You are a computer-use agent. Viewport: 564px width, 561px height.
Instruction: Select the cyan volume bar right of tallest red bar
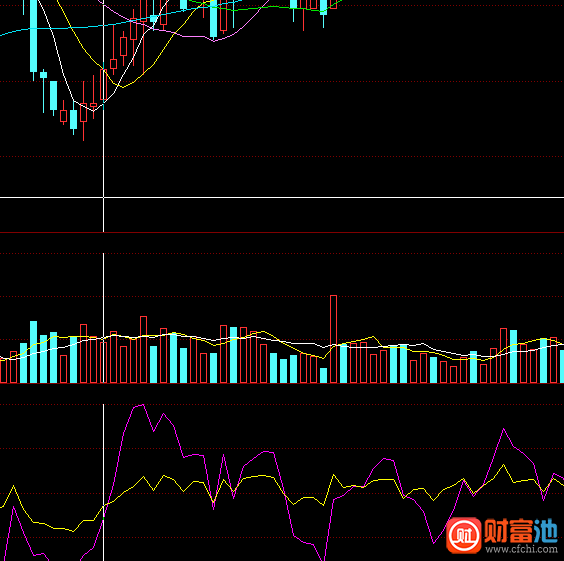point(344,363)
